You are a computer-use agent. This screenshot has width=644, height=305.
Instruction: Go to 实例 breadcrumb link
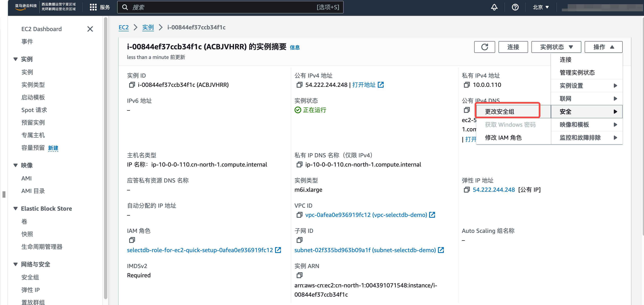coord(148,27)
